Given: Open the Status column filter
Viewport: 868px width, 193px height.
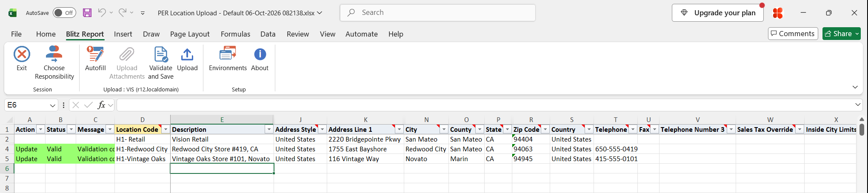Looking at the screenshot, I should point(71,129).
